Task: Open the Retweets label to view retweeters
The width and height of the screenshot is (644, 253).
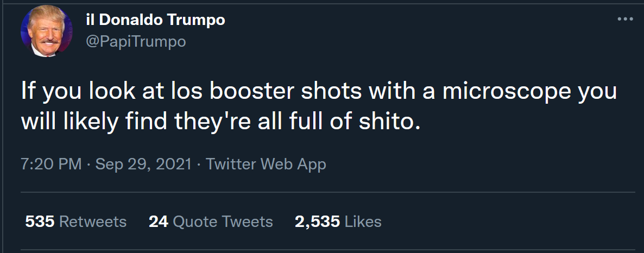Action: [x=92, y=222]
